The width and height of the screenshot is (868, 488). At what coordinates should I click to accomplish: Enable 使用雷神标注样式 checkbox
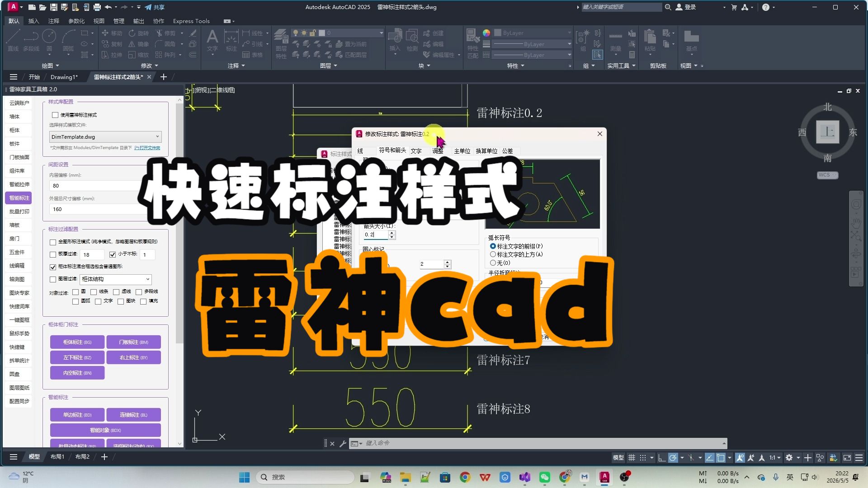[55, 115]
